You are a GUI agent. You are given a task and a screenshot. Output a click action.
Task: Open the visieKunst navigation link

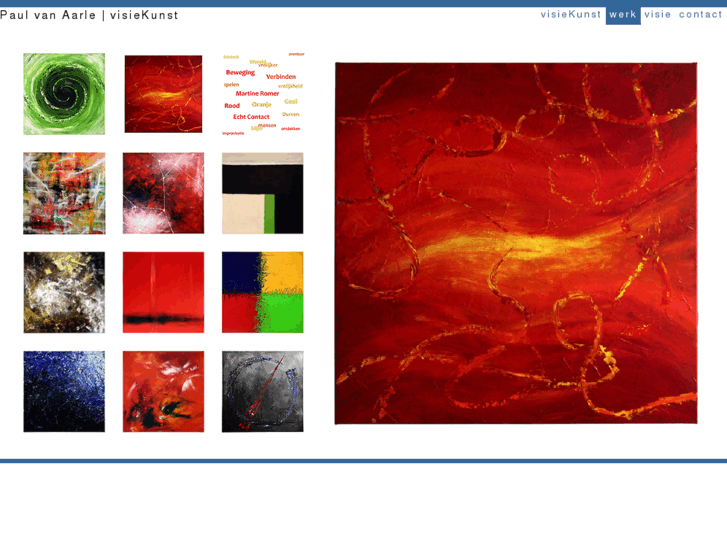[570, 14]
